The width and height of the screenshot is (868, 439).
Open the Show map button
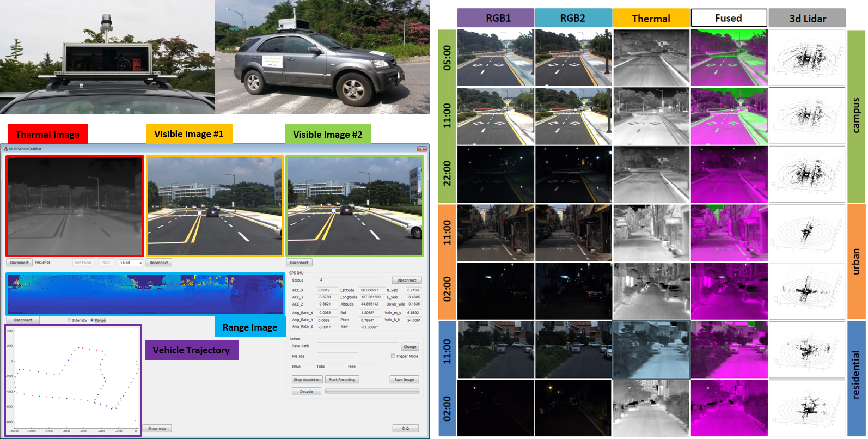(157, 429)
